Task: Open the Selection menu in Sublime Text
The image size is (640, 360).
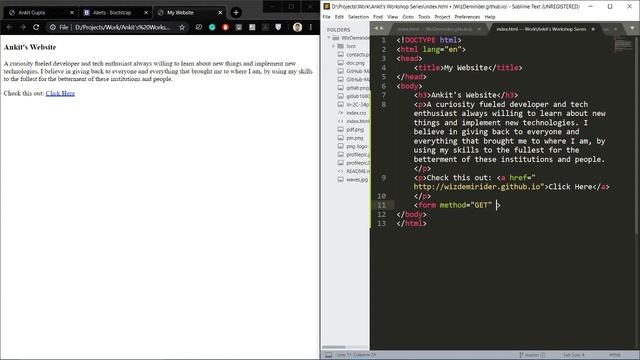Action: pyautogui.click(x=358, y=17)
